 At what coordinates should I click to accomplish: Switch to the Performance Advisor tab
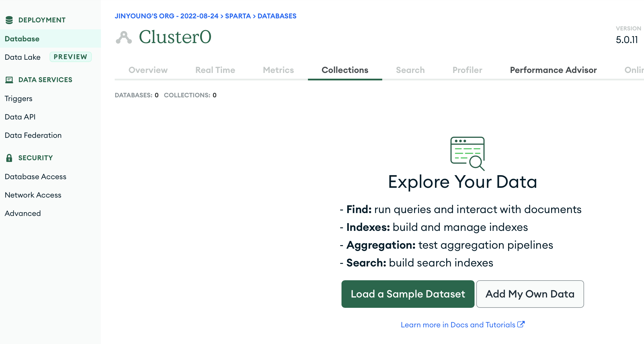(553, 70)
